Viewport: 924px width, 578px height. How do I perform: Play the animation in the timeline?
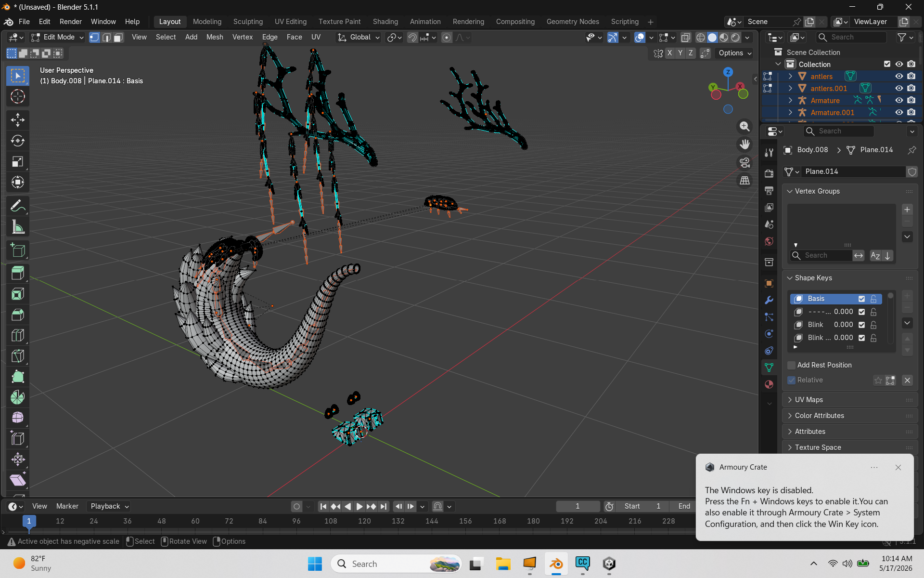click(359, 506)
